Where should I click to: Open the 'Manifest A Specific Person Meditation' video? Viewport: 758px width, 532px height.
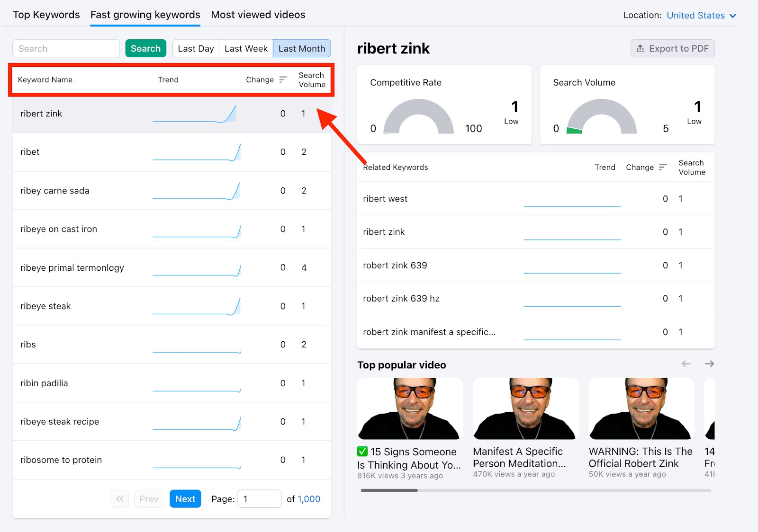pos(525,408)
